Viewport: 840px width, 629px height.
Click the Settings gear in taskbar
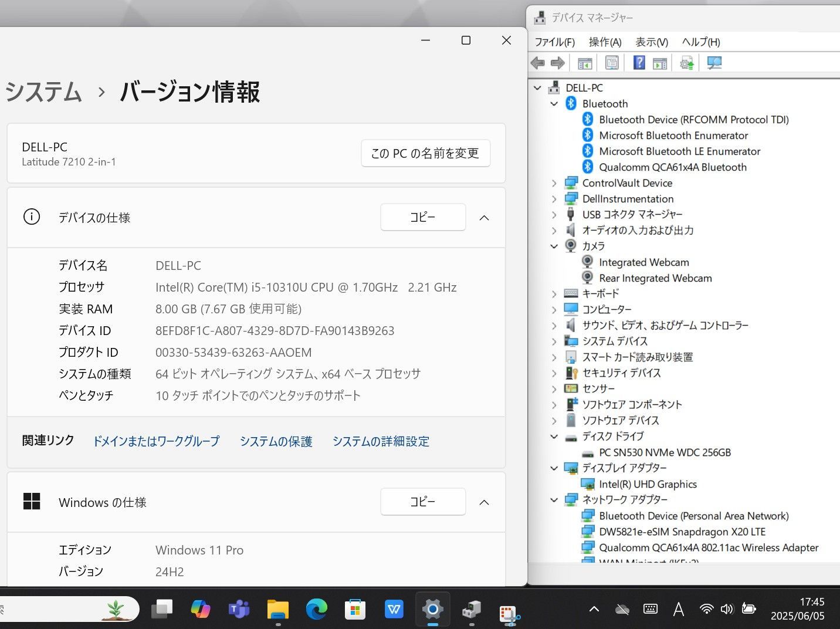point(432,610)
